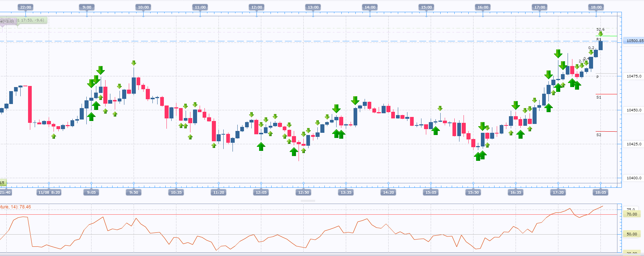
Task: Click the green tooltip reading 17:53, -9.6
Action: pyautogui.click(x=31, y=20)
